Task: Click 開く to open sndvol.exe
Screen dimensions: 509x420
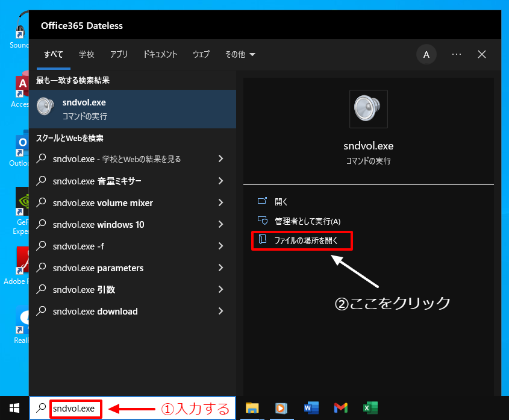Action: pyautogui.click(x=281, y=202)
